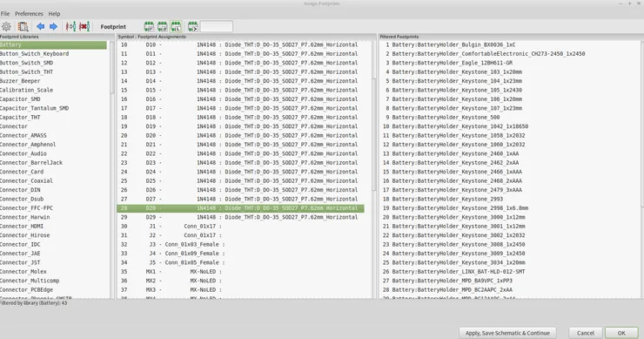Select symbol row MX1 MX-NoLED

click(x=241, y=272)
